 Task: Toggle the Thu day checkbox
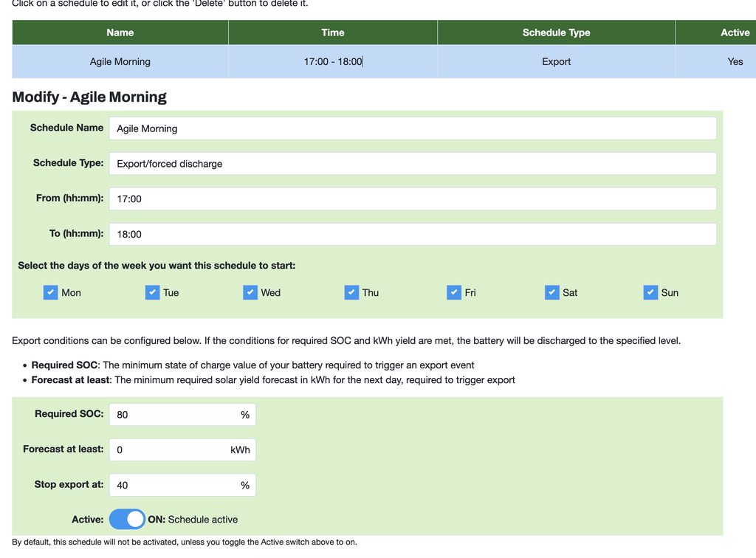[351, 292]
